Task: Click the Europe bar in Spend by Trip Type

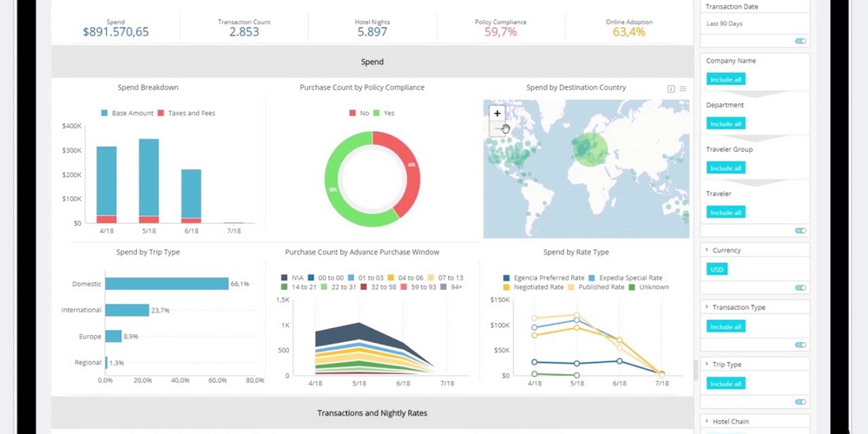Action: 114,336
